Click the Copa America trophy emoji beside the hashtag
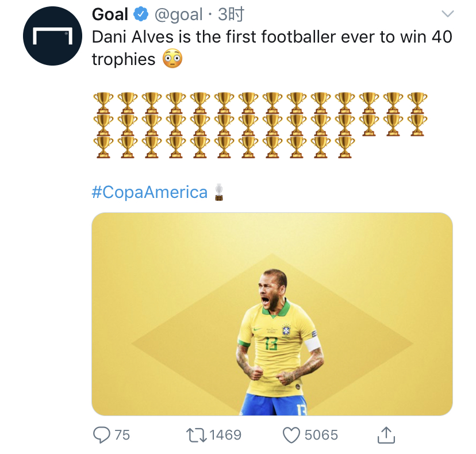The height and width of the screenshot is (454, 476). pos(218,192)
